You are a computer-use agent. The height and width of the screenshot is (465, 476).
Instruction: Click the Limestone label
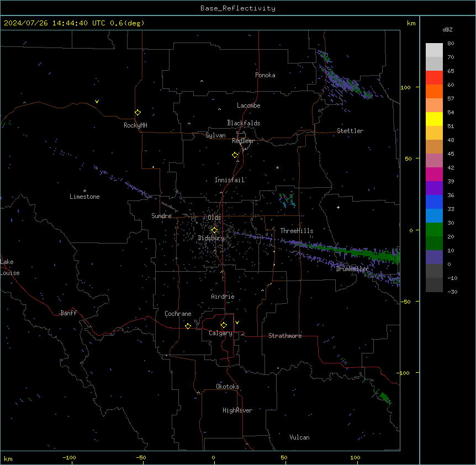click(84, 197)
